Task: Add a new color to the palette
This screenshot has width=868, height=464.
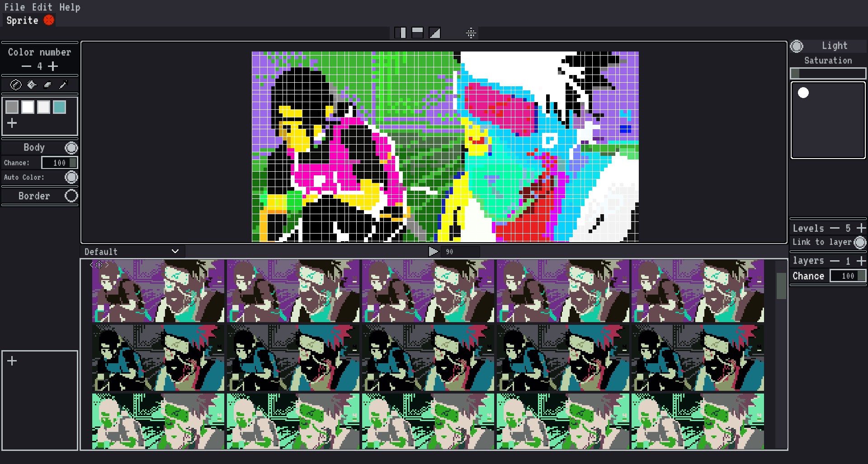Action: tap(12, 123)
